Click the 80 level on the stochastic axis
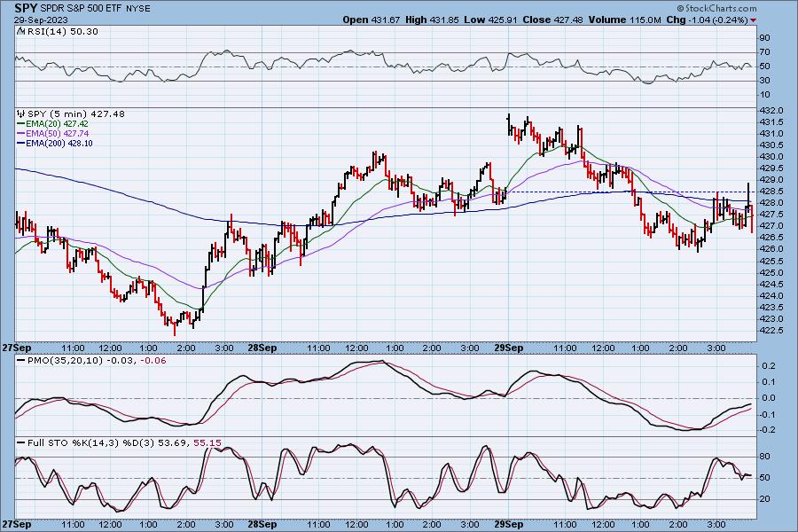The width and height of the screenshot is (798, 532). coord(764,457)
